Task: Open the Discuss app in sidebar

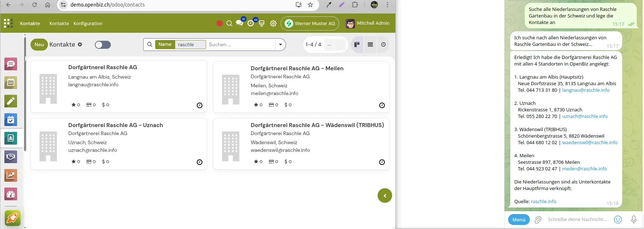Action: click(x=11, y=64)
